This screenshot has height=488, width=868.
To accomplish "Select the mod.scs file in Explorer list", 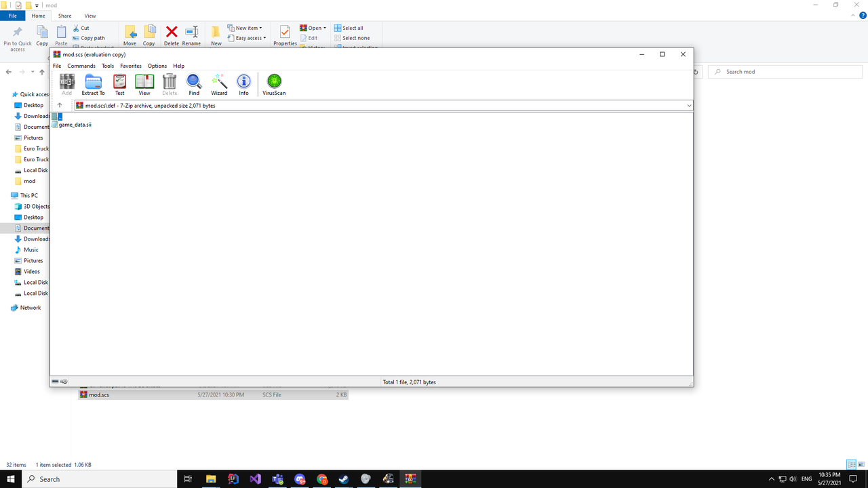I will tap(213, 394).
